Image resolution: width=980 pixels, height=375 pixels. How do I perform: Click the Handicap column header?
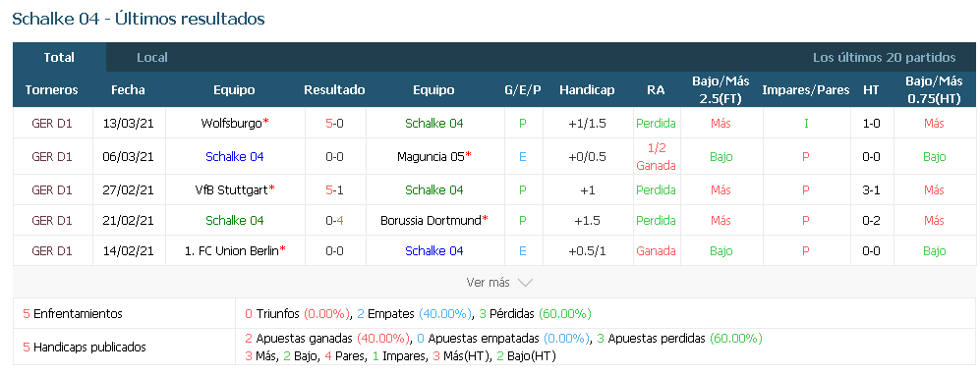point(587,90)
